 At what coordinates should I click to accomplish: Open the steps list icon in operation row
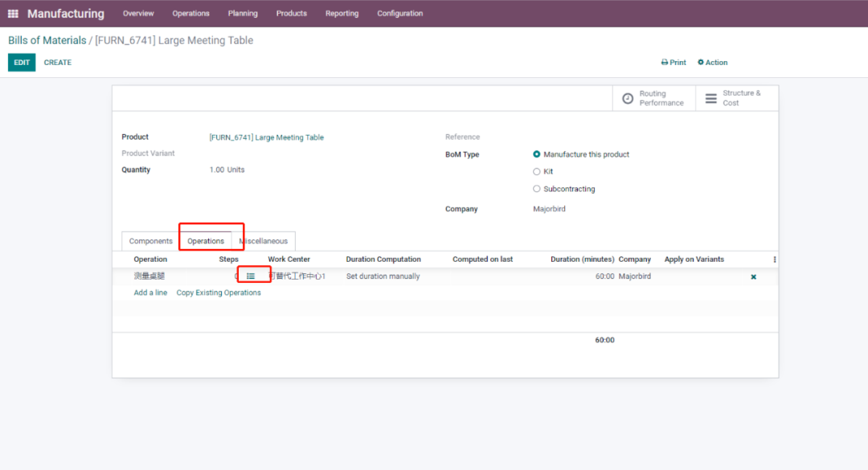[251, 276]
